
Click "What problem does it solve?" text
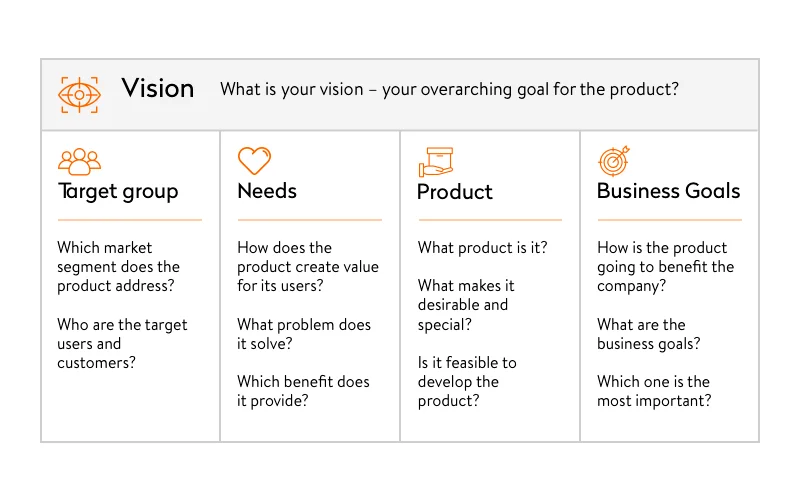[303, 334]
